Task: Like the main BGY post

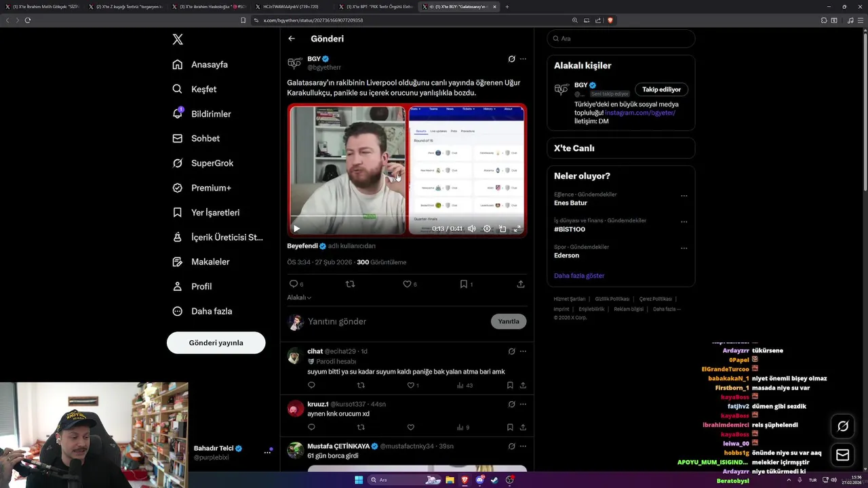Action: click(407, 284)
